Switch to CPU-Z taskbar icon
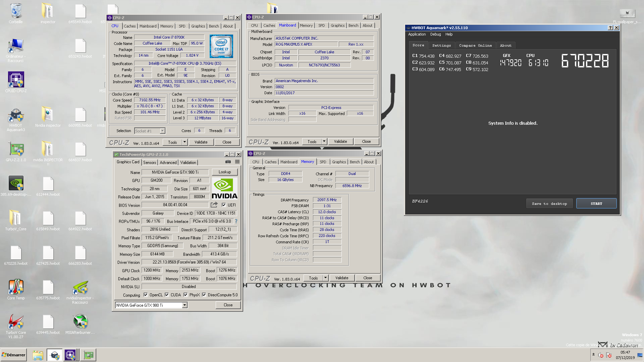 tap(70, 355)
